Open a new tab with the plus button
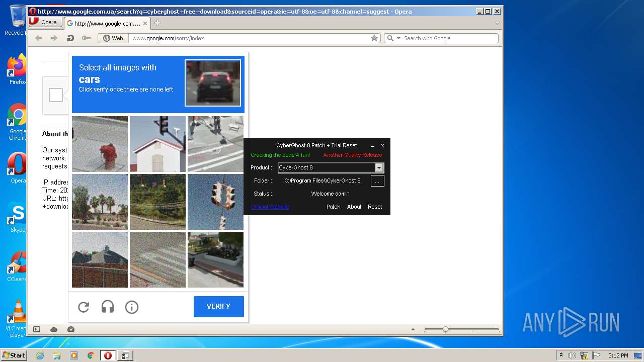Screen dimensions: 644x362 pos(157,23)
